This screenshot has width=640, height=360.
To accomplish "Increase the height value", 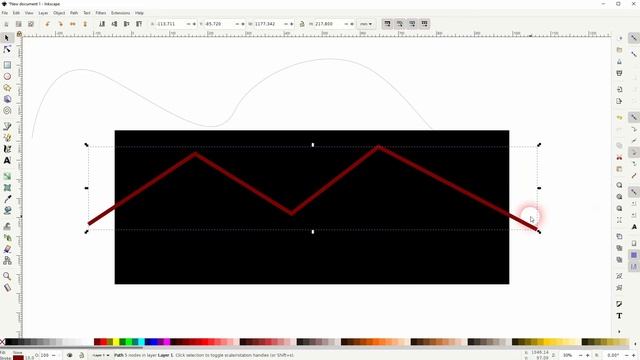I will 352,24.
